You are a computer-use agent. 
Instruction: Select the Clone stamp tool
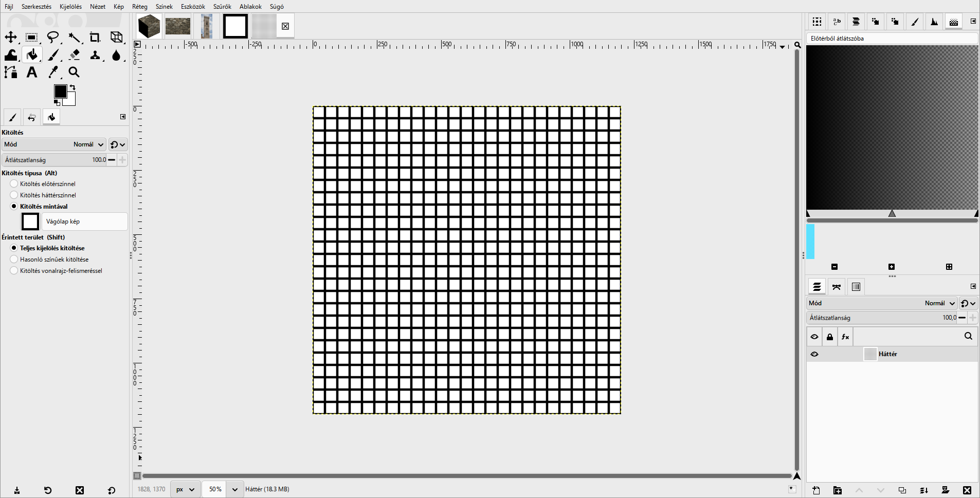tap(95, 54)
